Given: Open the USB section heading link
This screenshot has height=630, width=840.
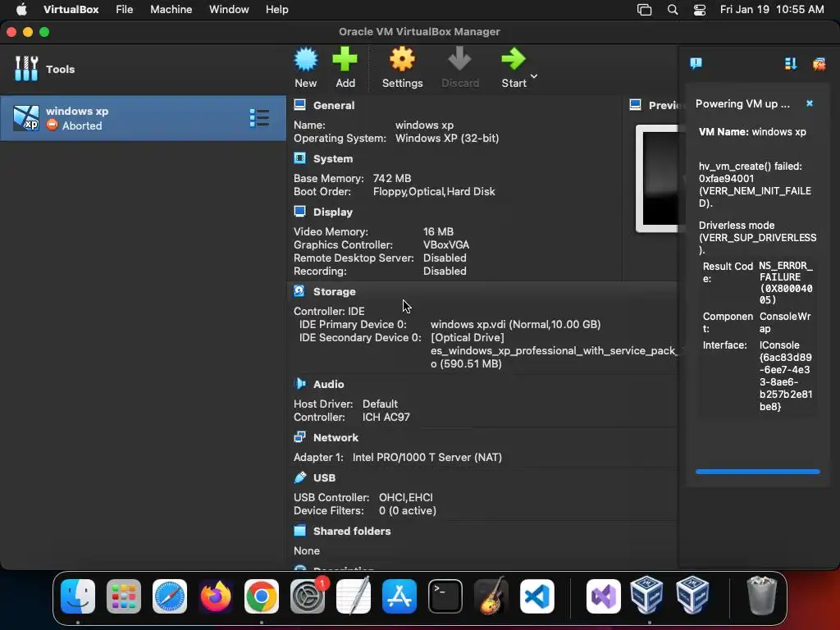Looking at the screenshot, I should (x=324, y=478).
